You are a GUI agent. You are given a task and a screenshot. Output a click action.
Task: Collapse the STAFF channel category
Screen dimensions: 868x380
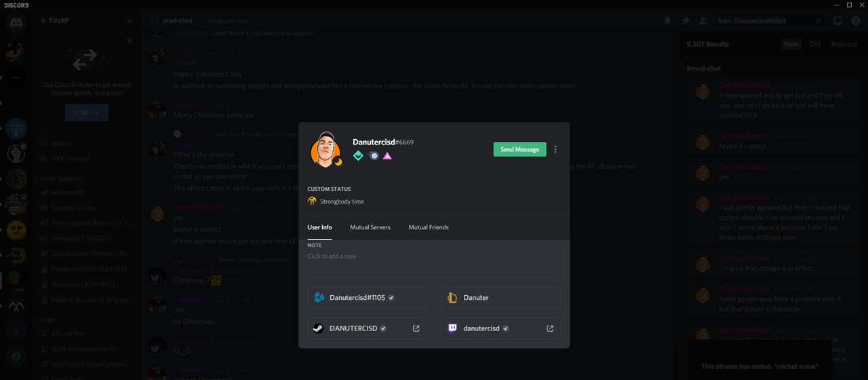pos(47,320)
